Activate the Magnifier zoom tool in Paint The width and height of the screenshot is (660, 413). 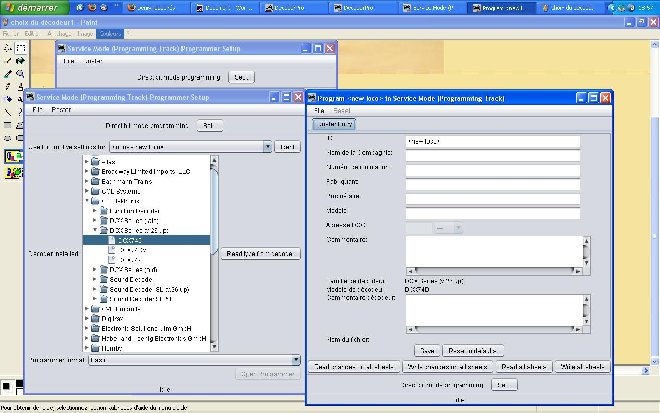20,74
